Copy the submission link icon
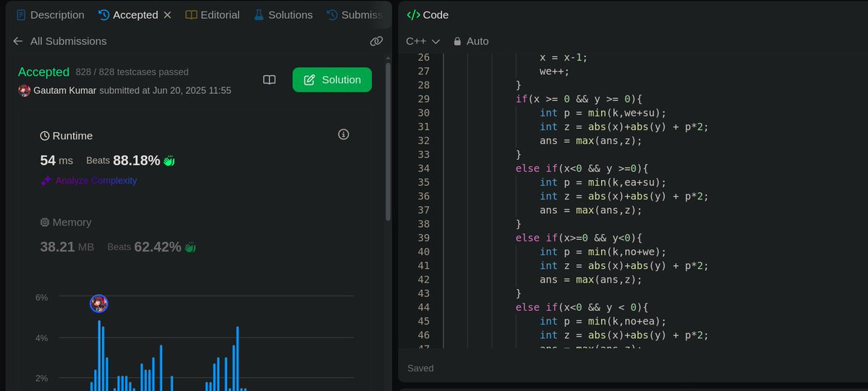 pos(376,41)
